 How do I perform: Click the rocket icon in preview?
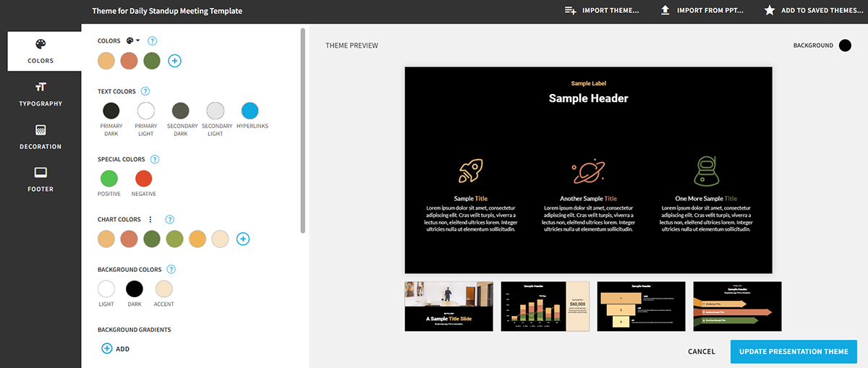470,171
